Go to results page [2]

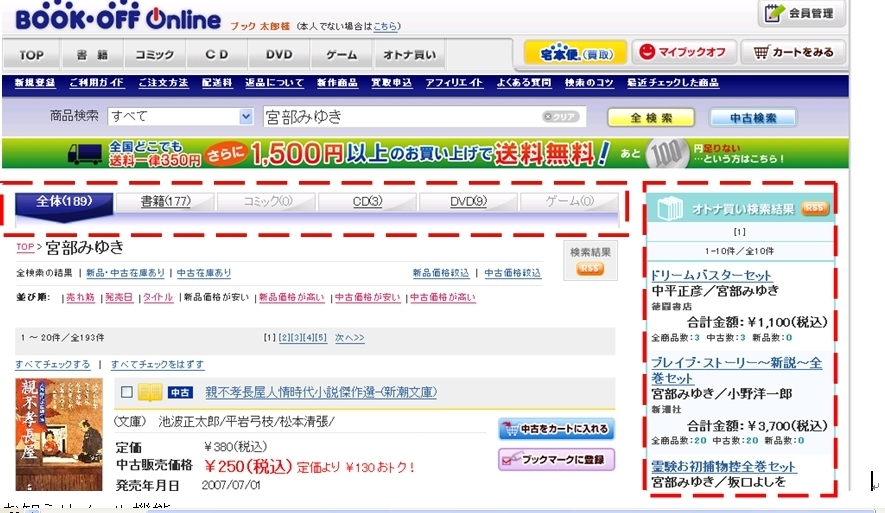(x=284, y=337)
